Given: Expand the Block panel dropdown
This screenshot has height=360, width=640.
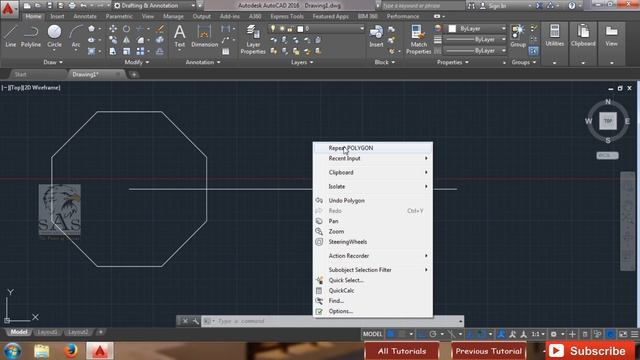Looking at the screenshot, I should pos(384,62).
